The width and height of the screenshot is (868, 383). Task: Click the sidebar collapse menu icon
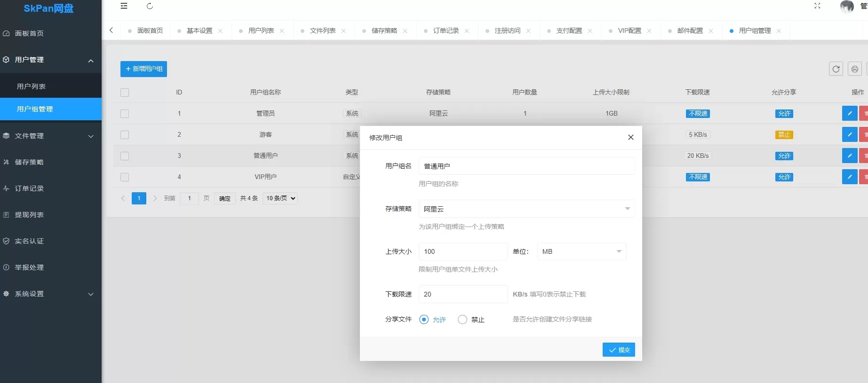[x=124, y=6]
